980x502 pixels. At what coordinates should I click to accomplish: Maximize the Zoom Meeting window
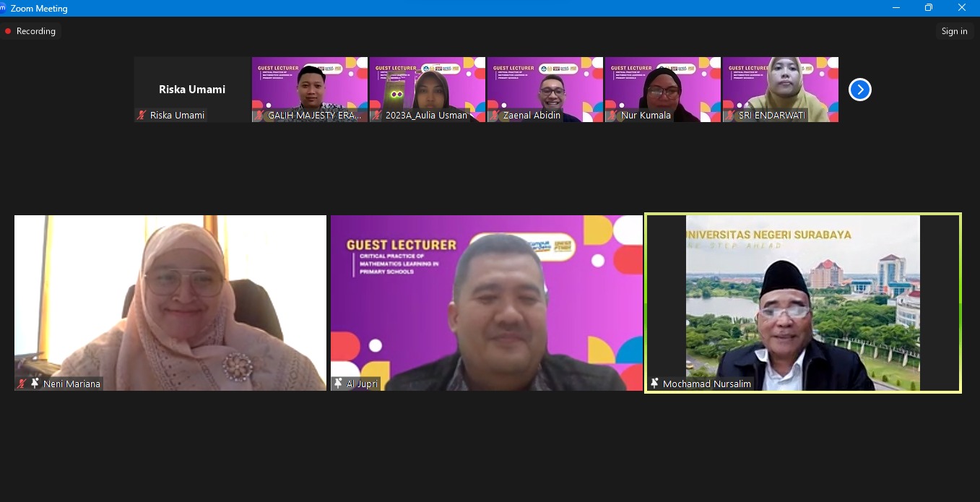coord(929,8)
